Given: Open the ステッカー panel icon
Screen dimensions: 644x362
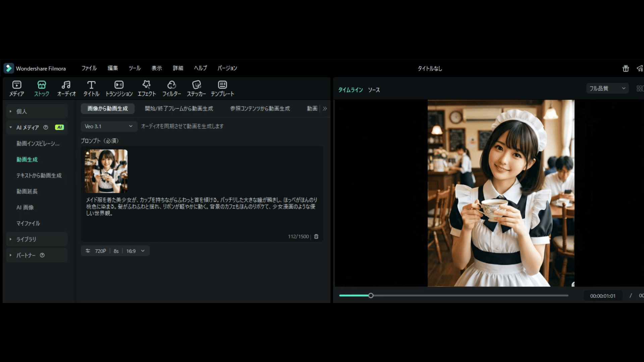Looking at the screenshot, I should (x=197, y=88).
